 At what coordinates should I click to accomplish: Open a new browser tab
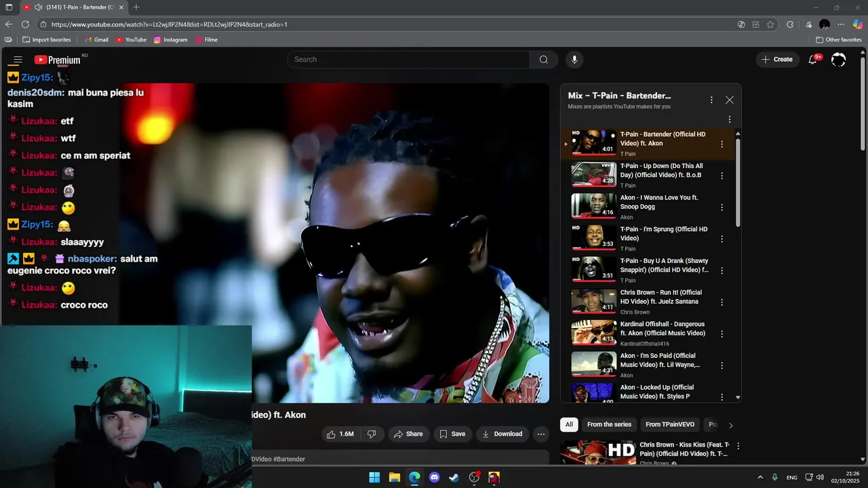point(136,7)
